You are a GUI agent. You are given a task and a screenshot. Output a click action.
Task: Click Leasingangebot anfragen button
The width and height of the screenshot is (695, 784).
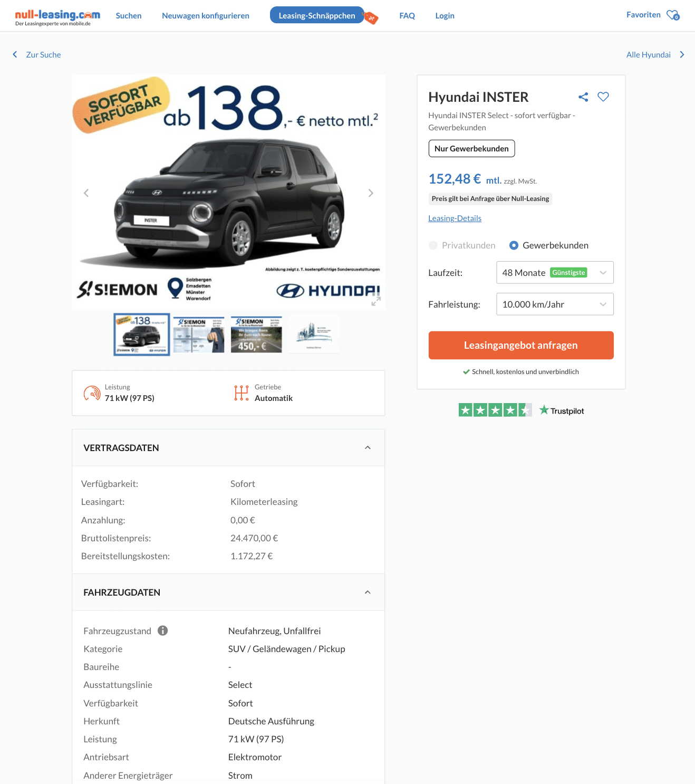(x=521, y=345)
